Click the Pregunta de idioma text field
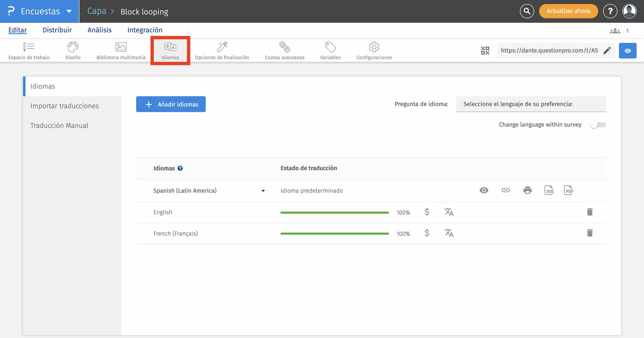The width and height of the screenshot is (644, 338). (531, 104)
